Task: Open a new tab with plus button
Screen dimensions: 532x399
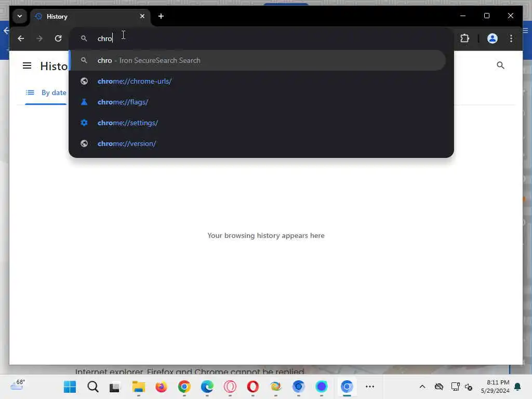Action: 161,16
